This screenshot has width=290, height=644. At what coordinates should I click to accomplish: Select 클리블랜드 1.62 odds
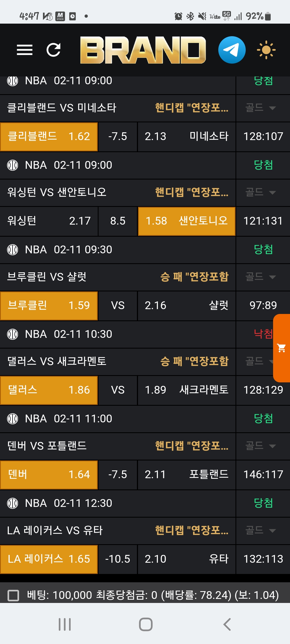click(49, 137)
